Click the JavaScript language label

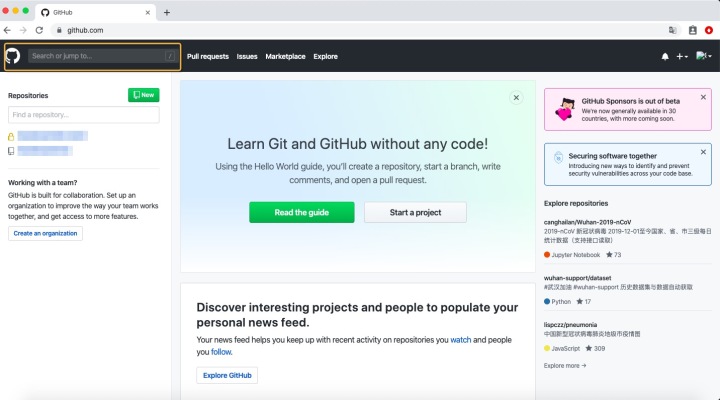[x=565, y=349]
